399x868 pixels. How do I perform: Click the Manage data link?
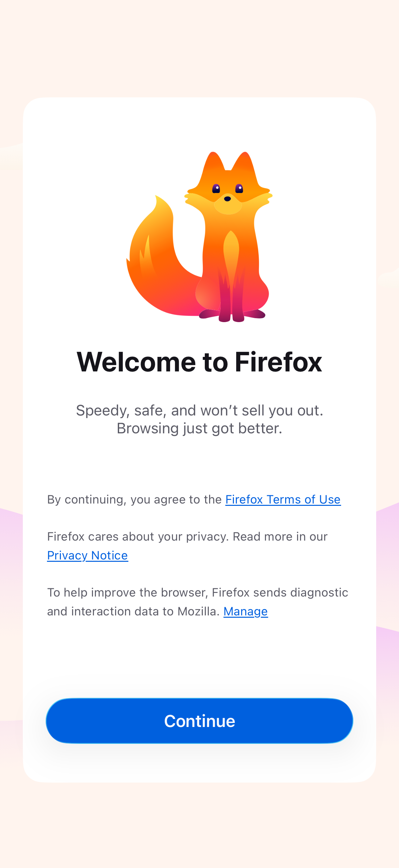(x=245, y=611)
